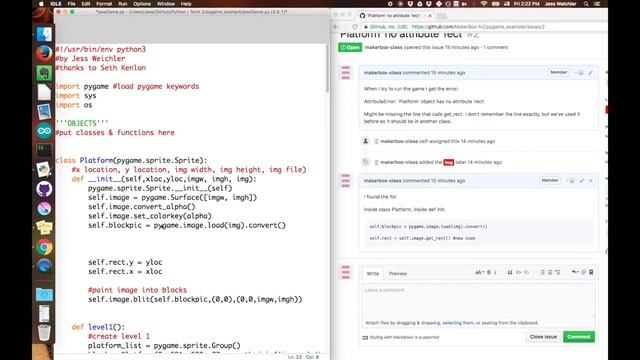
Task: Add a bulleted list to comment
Action: coord(542,272)
